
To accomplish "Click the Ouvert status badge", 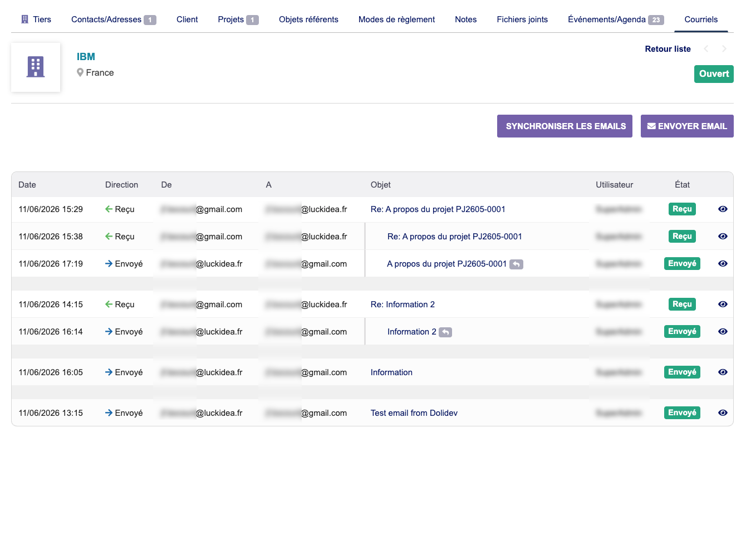I will [714, 74].
